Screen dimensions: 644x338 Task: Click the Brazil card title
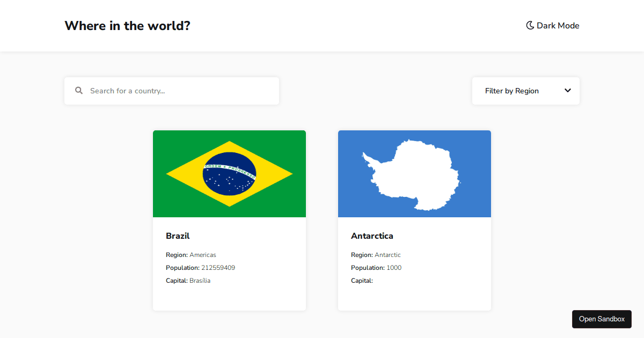pyautogui.click(x=178, y=236)
